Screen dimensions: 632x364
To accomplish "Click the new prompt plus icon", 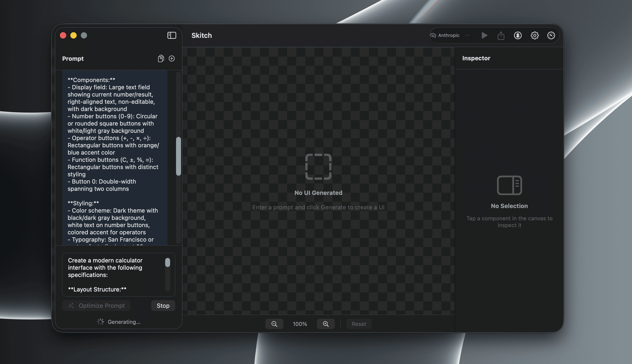I will coord(172,58).
